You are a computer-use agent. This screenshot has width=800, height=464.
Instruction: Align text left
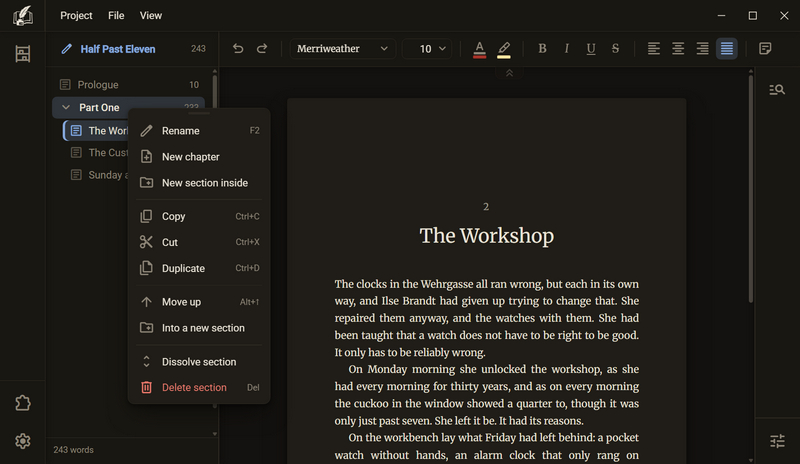pos(654,48)
